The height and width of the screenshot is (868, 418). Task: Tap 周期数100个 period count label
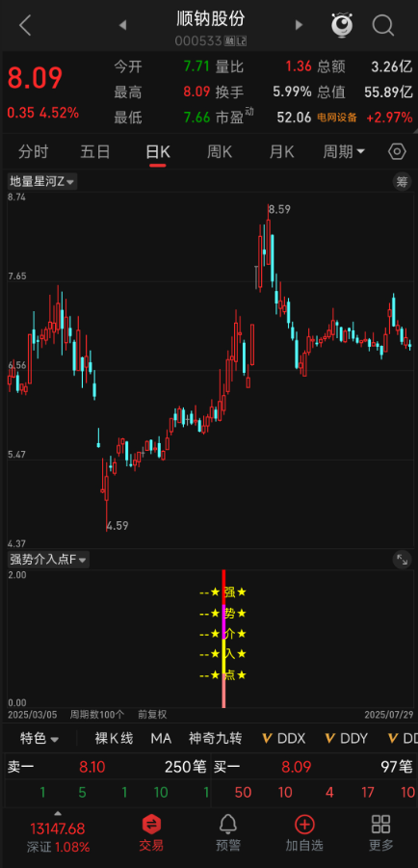[97, 715]
